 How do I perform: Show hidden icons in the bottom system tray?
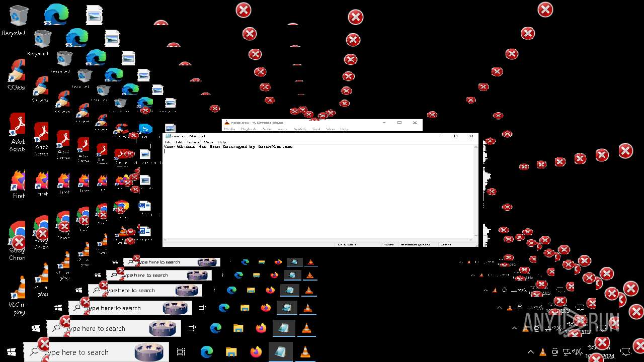tap(531, 352)
